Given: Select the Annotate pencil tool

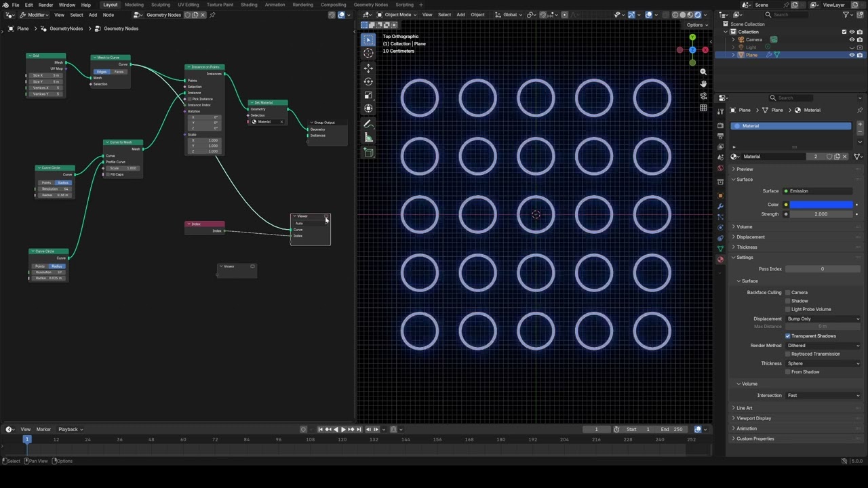Looking at the screenshot, I should 368,124.
